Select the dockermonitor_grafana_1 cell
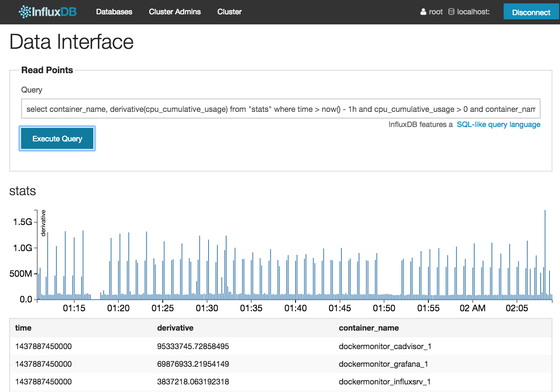 (x=383, y=364)
